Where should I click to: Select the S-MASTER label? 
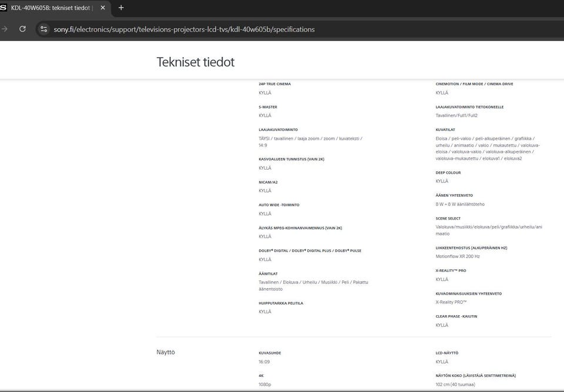click(268, 107)
